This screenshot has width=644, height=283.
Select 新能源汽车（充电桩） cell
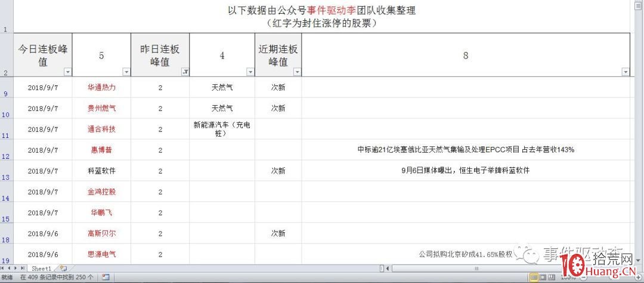tap(222, 129)
